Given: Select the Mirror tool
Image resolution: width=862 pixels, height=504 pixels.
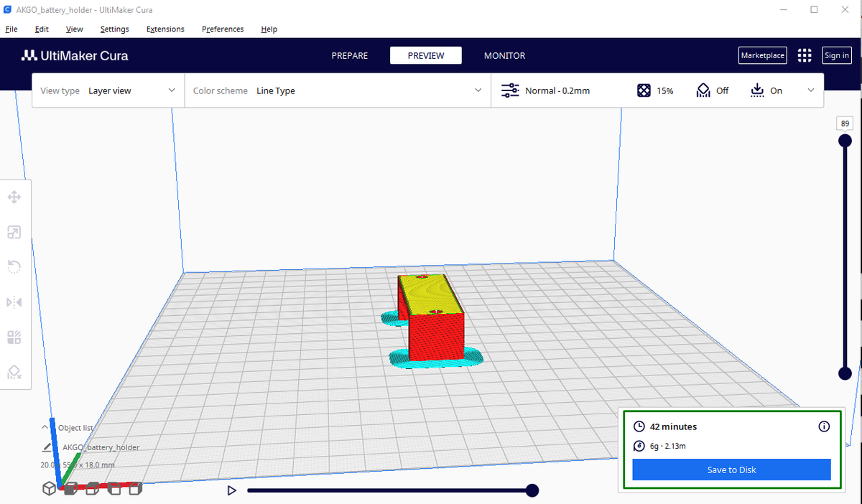Looking at the screenshot, I should tap(14, 302).
